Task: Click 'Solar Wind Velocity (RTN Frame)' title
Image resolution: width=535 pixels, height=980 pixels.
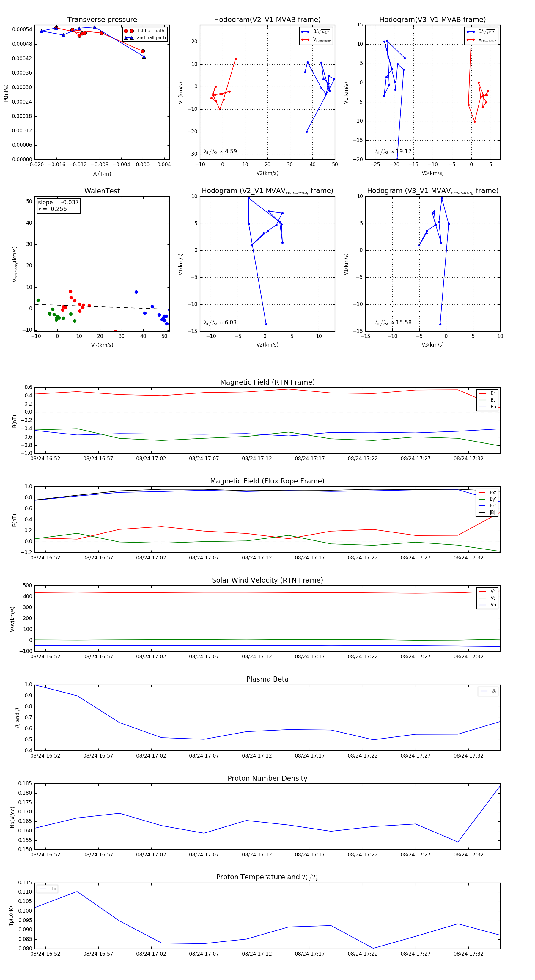Action: pos(267,580)
